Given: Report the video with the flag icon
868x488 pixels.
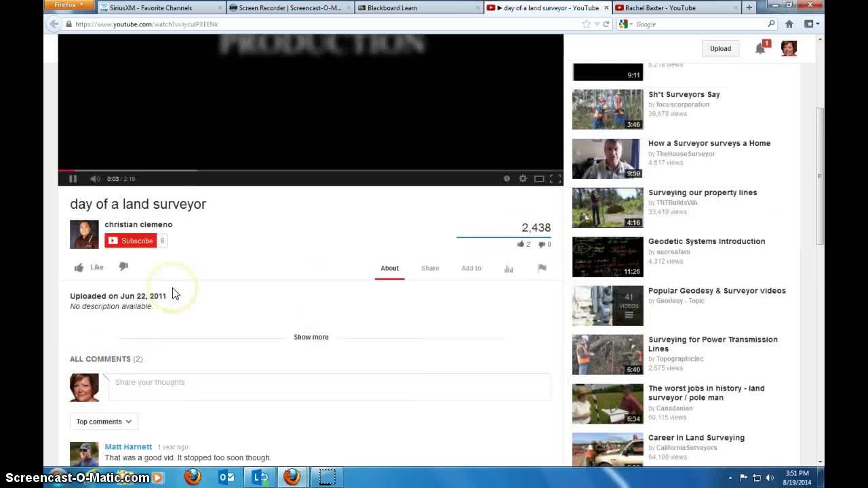Looking at the screenshot, I should pyautogui.click(x=542, y=268).
